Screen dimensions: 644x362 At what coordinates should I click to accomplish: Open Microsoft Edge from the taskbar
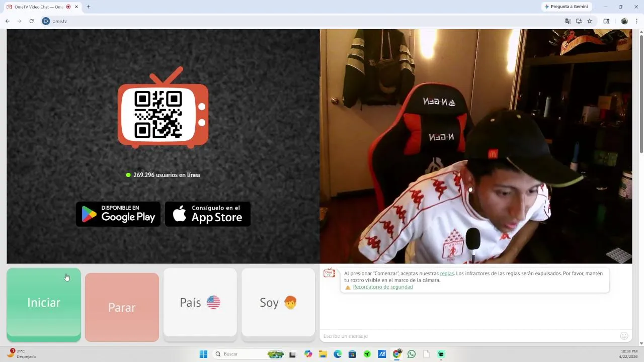click(338, 354)
